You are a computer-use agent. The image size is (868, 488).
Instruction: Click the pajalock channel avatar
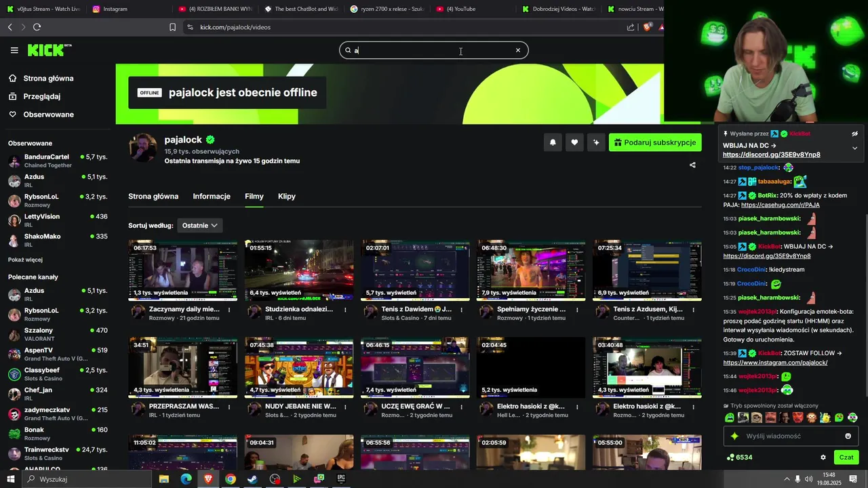[x=142, y=148]
